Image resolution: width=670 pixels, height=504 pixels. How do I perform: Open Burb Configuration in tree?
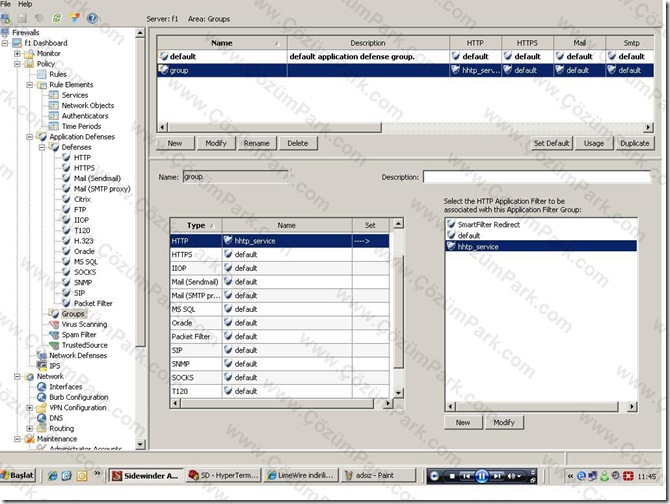[x=79, y=397]
